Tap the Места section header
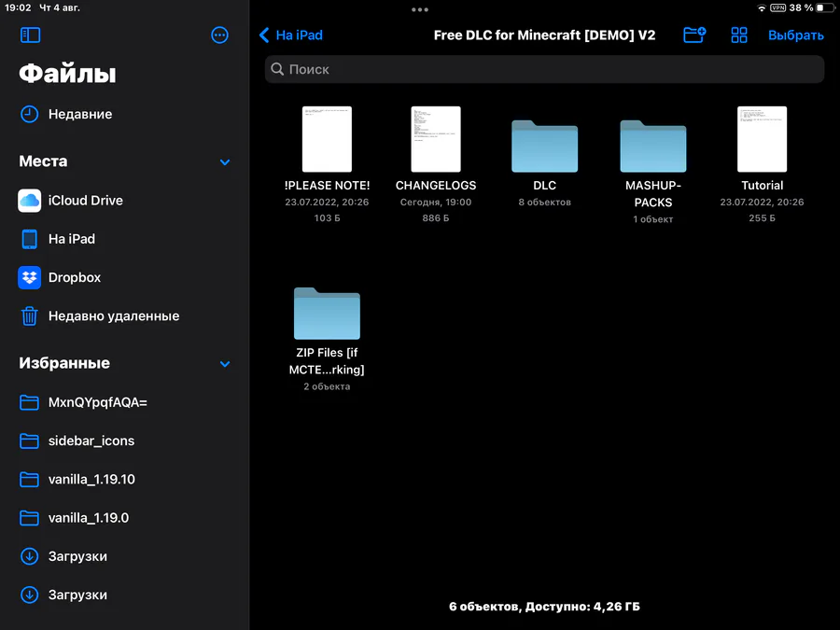The image size is (840, 630). click(x=43, y=161)
